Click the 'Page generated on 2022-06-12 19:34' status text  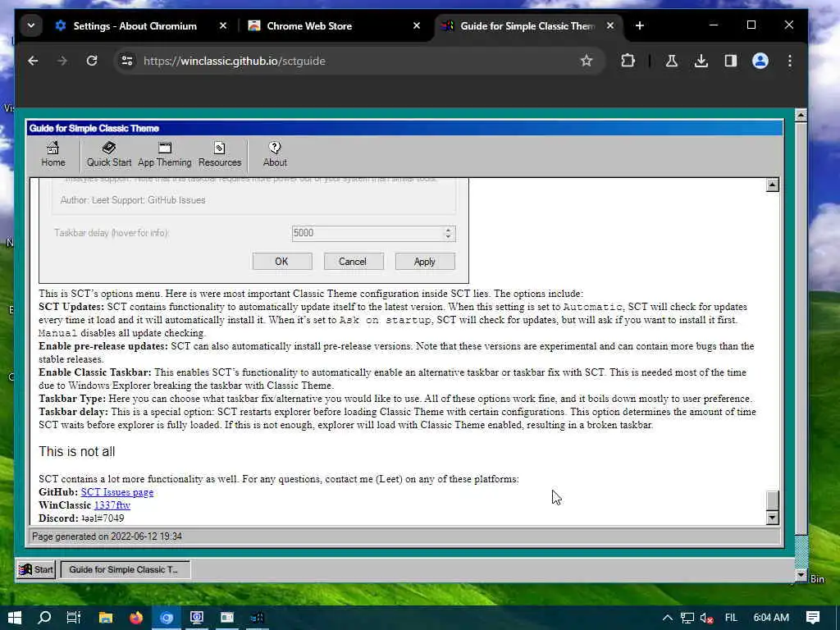[x=107, y=536]
